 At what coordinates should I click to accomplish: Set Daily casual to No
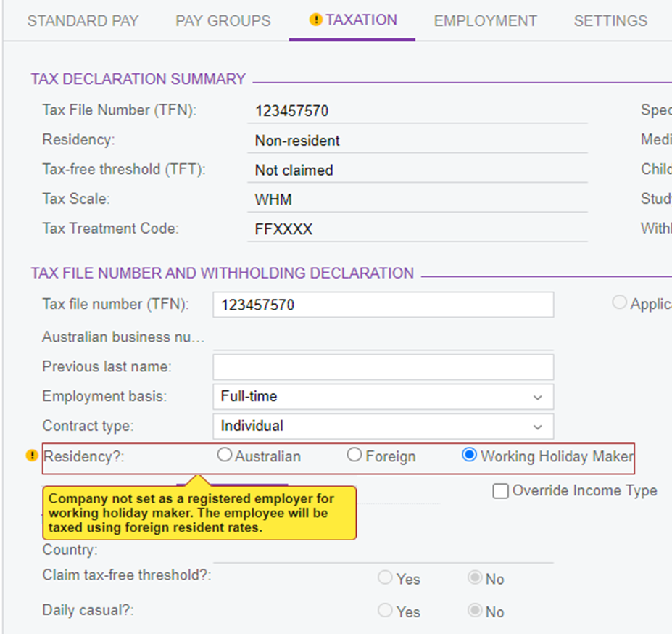[x=475, y=611]
